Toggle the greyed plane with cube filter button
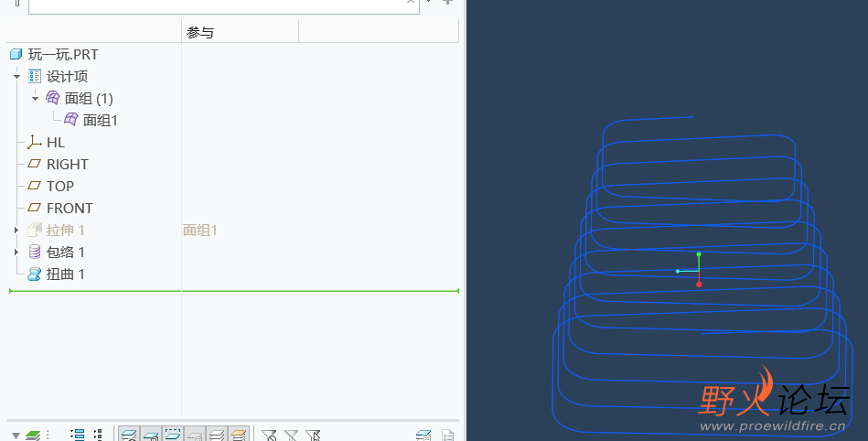Screen dimensions: 868x441 point(195,435)
